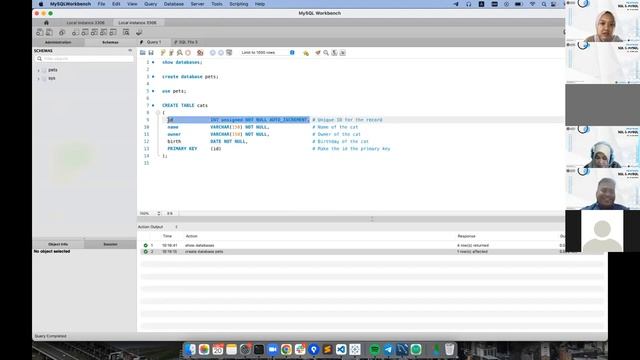Create a new stored procedure icon
Viewport: 640px width, 360px height.
(104, 32)
